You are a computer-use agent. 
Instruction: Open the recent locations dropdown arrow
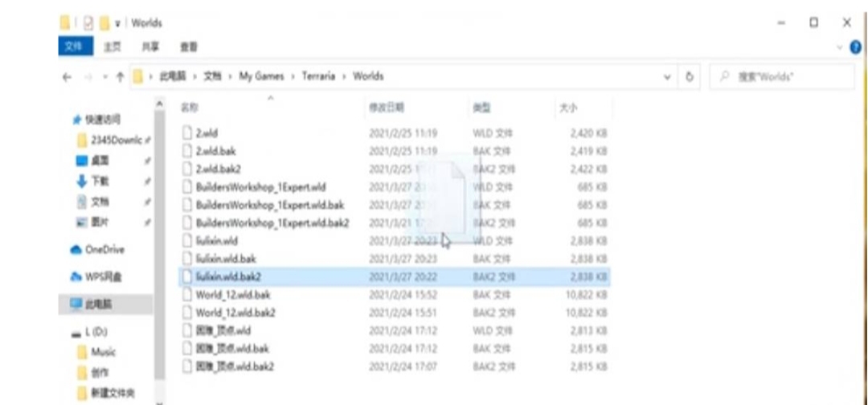click(x=102, y=77)
